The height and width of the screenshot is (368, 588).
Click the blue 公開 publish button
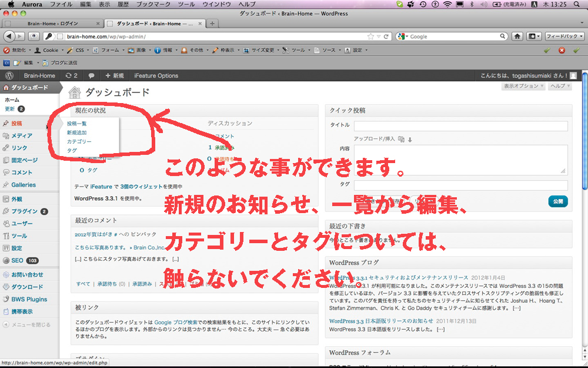[558, 201]
